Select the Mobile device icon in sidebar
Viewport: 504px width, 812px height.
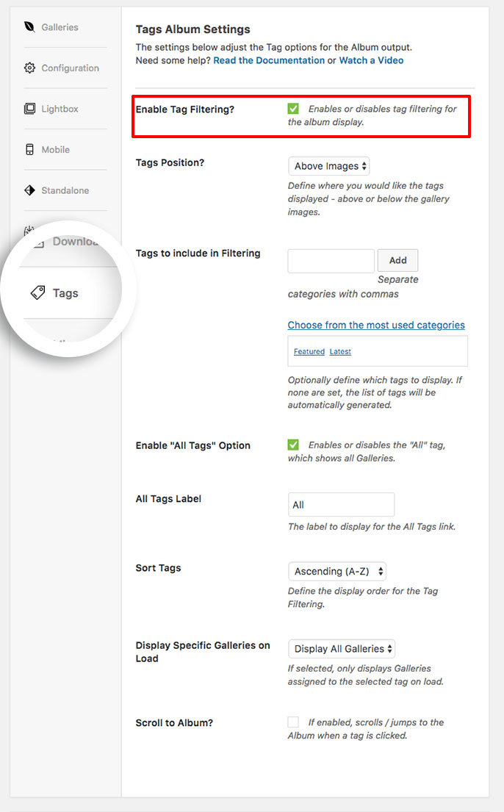tap(29, 149)
